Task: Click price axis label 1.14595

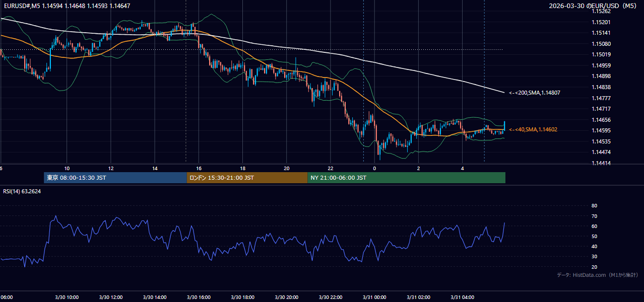Action: pyautogui.click(x=601, y=130)
